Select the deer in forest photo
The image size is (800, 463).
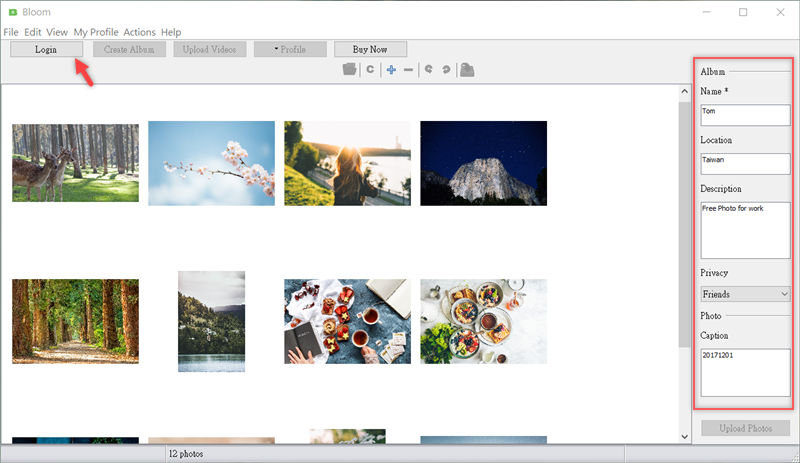(75, 163)
